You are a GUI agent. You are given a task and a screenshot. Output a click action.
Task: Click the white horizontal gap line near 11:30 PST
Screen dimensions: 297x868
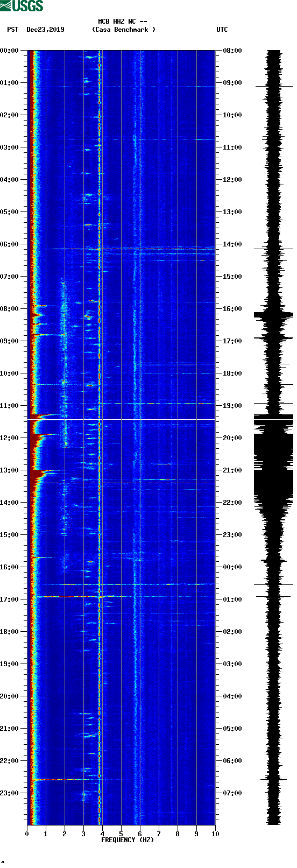(121, 419)
